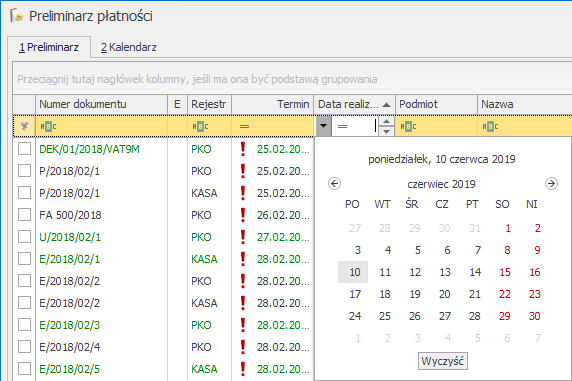Select document E/2018/02/4
This screenshot has height=381, width=572.
[x=70, y=347]
